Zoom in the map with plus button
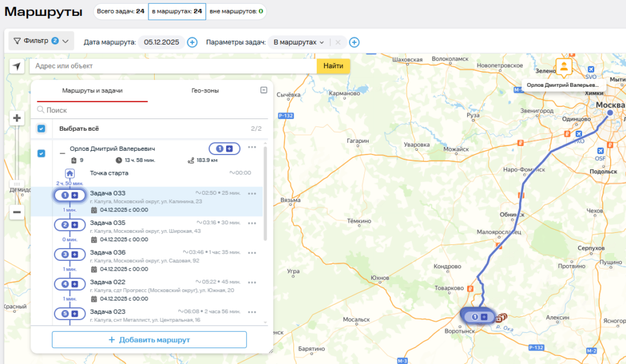Viewport: 626px width, 364px height. [17, 118]
